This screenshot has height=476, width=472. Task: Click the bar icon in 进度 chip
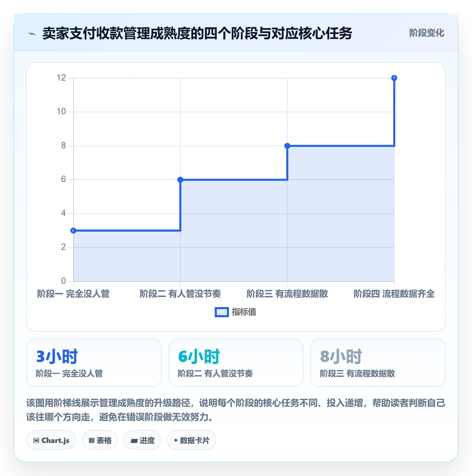click(134, 441)
